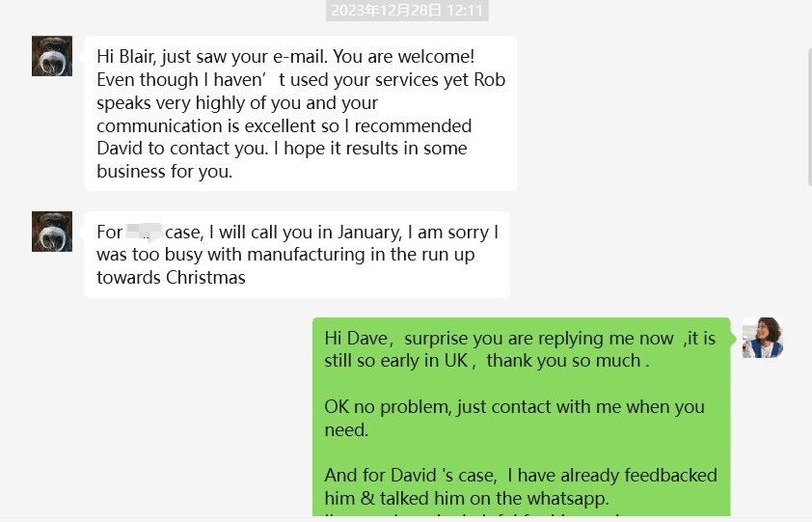Select the white "Hi Blair" message bubble
Screen dimensions: 812x522
(300, 113)
